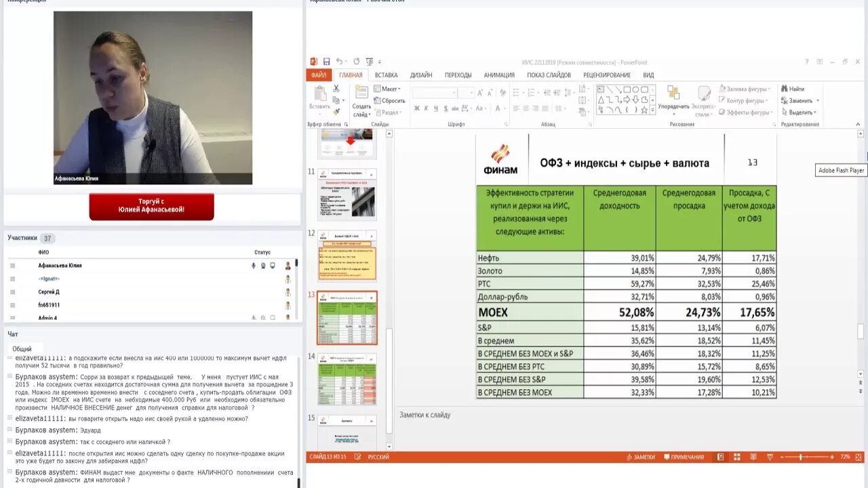
Task: Click screen-share icon for Афанасьева Юлия
Action: click(273, 266)
